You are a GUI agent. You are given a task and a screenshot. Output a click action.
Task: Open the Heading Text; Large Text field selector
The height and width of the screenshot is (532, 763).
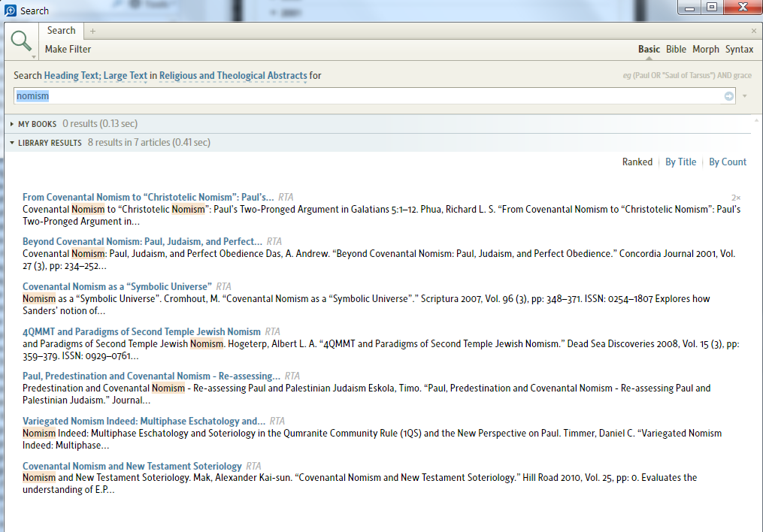[x=95, y=75]
